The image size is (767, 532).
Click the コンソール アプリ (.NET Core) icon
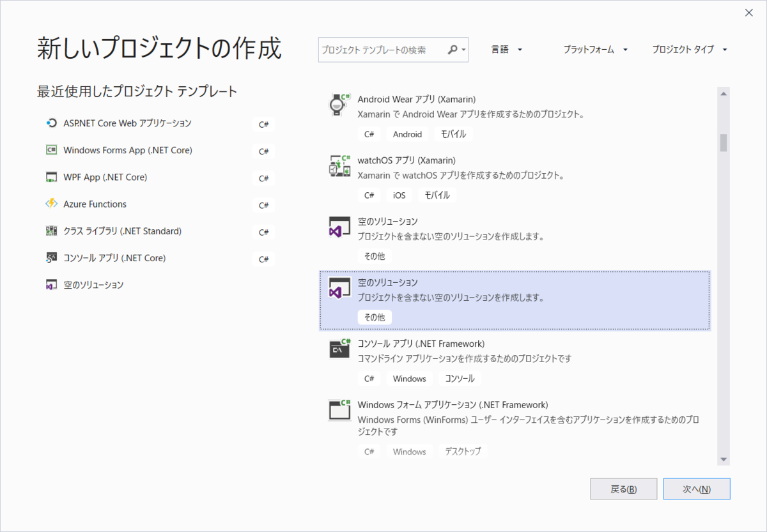click(x=52, y=258)
